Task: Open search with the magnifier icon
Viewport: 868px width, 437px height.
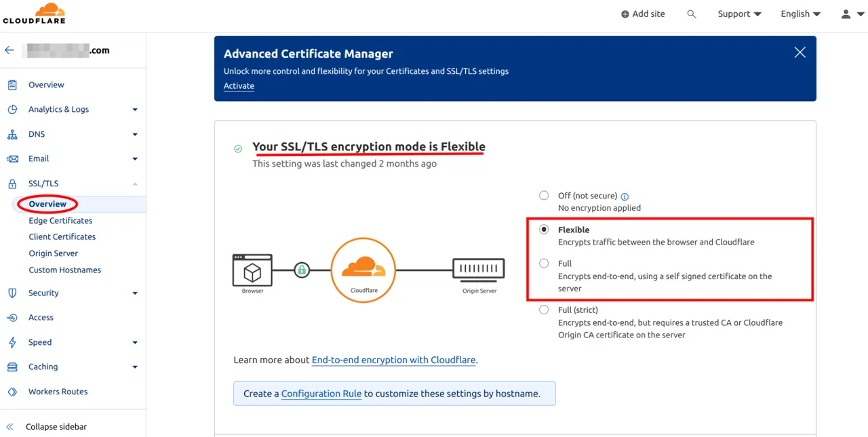Action: (x=692, y=14)
